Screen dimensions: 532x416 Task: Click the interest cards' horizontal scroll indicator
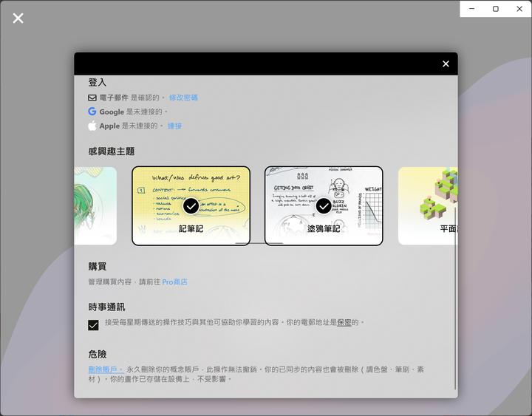click(259, 243)
